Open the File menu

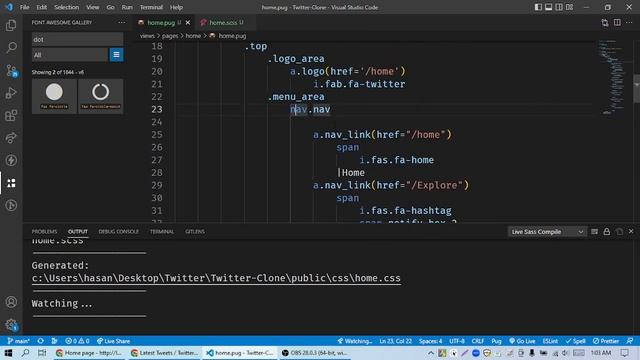tap(24, 7)
